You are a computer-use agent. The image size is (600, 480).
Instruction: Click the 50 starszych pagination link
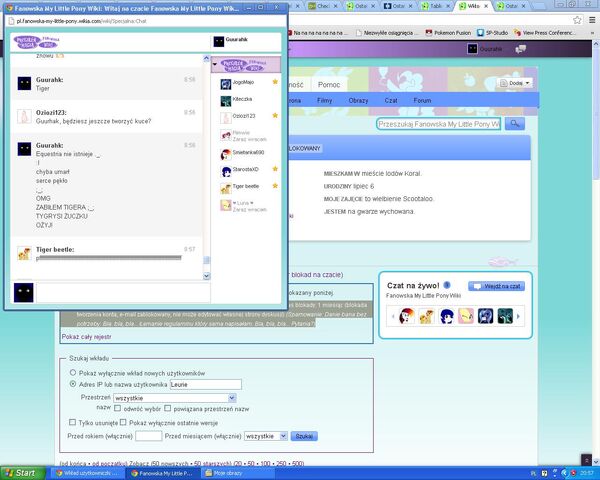(x=212, y=463)
